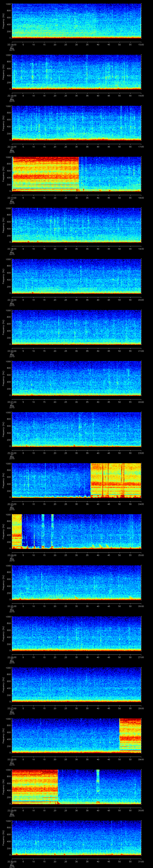The height and width of the screenshot is (868, 153).
Task: Select the spectrogram panel starting at 22:17:00
Action: point(77,174)
